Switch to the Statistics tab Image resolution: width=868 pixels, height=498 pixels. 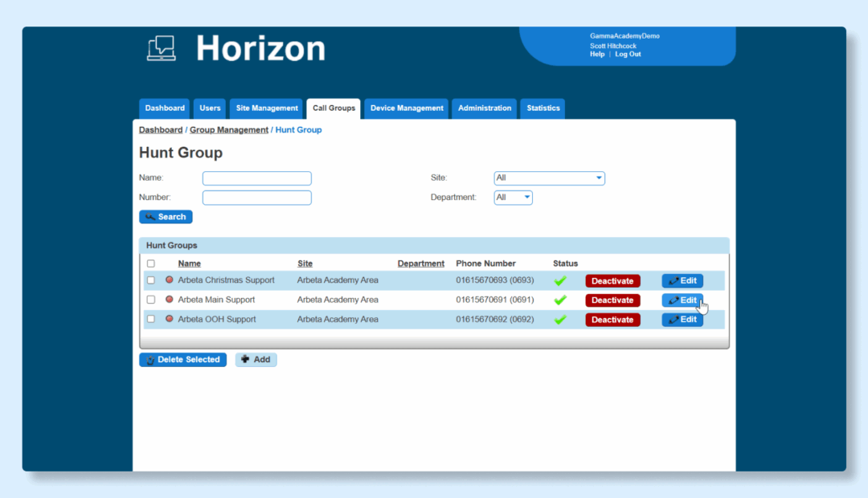point(543,108)
